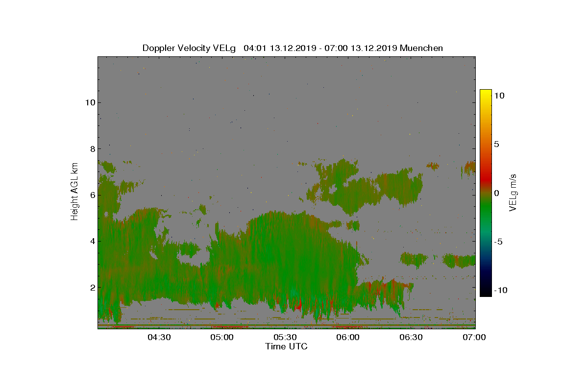Click the '07:00' time tick label
The image size is (588, 392).
point(475,337)
